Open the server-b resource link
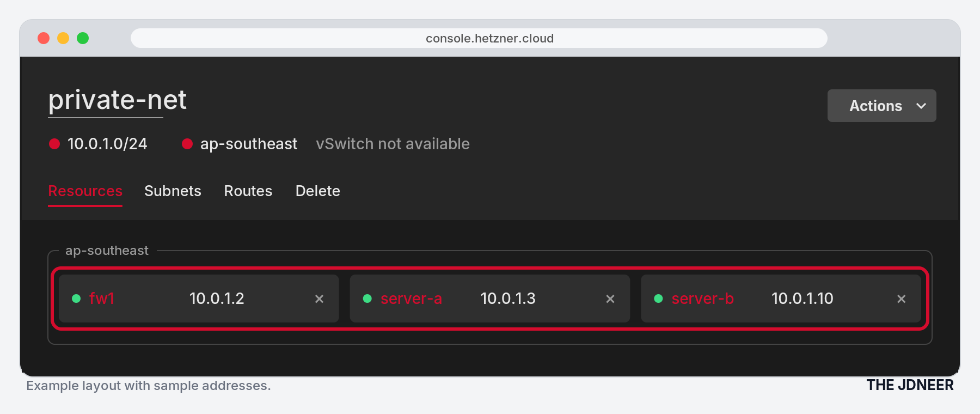980x414 pixels. [703, 299]
